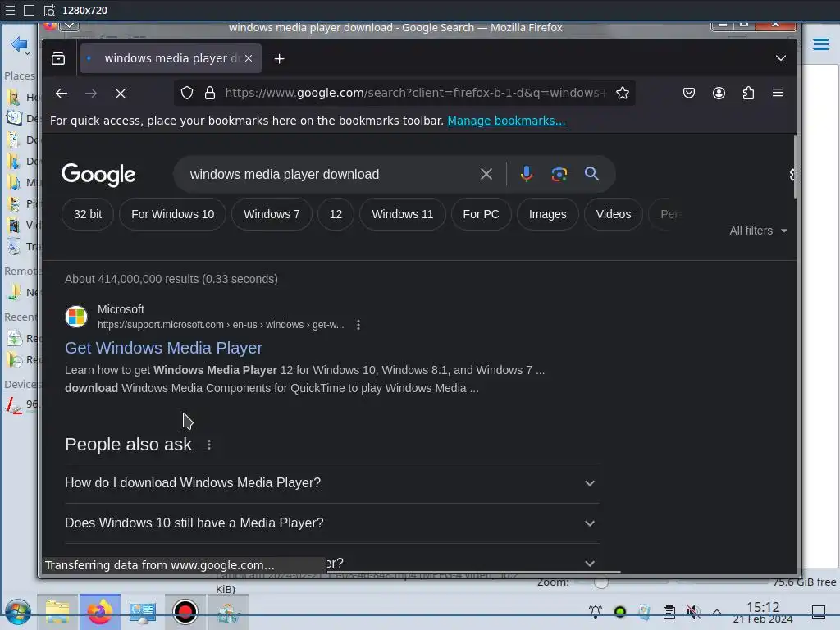The image size is (840, 630).
Task: Show desktop button in taskbar corner
Action: (819, 611)
